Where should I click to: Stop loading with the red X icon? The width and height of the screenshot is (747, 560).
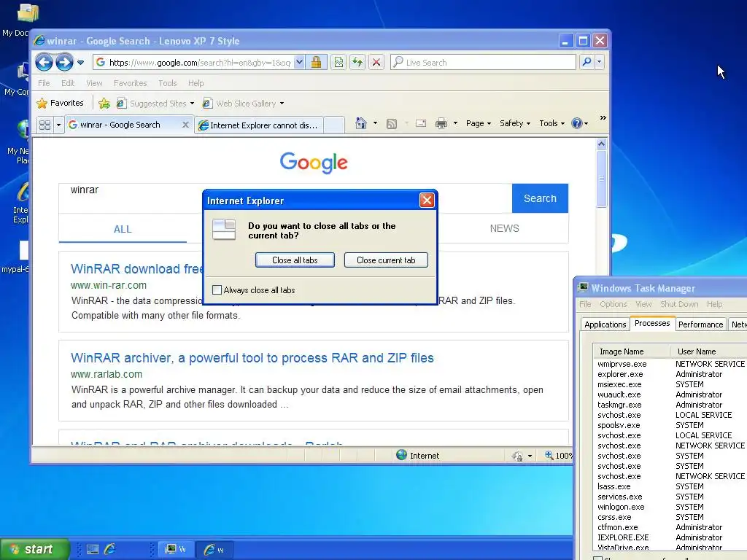(376, 63)
